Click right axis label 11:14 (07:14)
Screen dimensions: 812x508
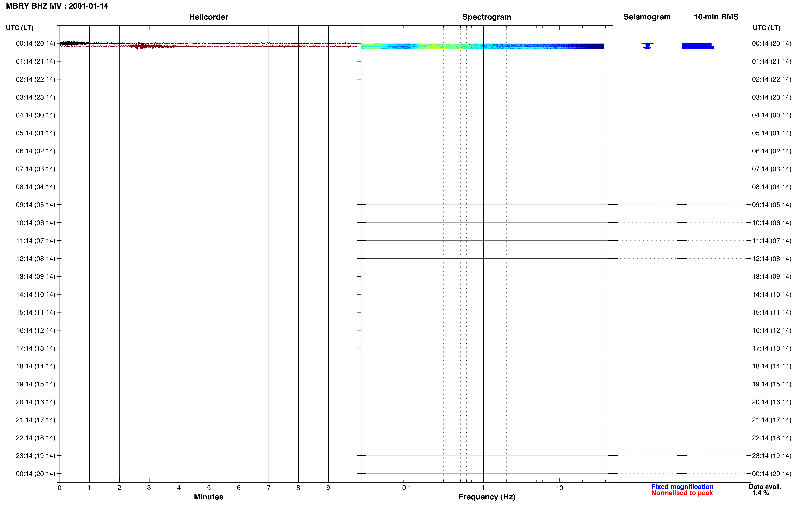pos(771,240)
